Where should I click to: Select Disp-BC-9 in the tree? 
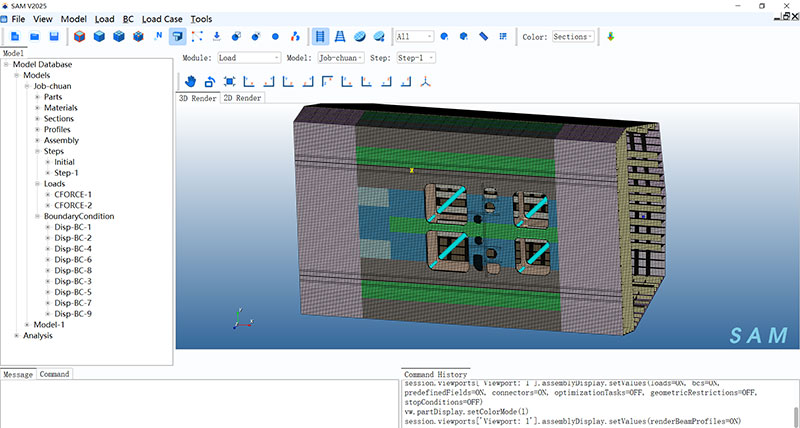coord(73,314)
